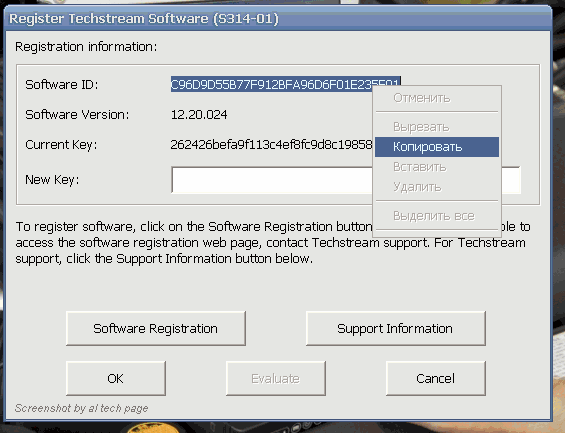Click the Screenshot by al tech page watermark
Image resolution: width=565 pixels, height=433 pixels.
tap(81, 408)
